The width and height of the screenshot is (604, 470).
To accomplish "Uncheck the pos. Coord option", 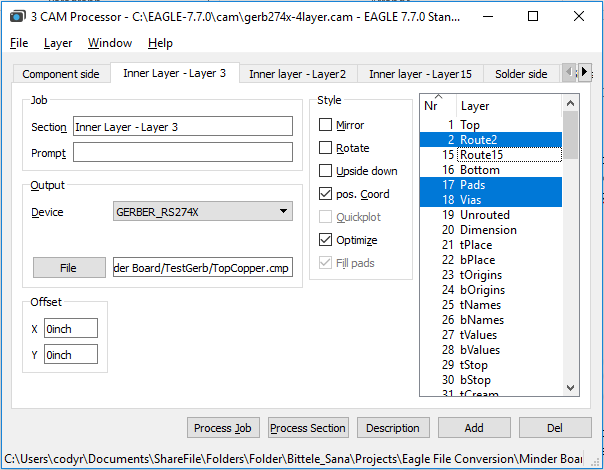I will (326, 194).
